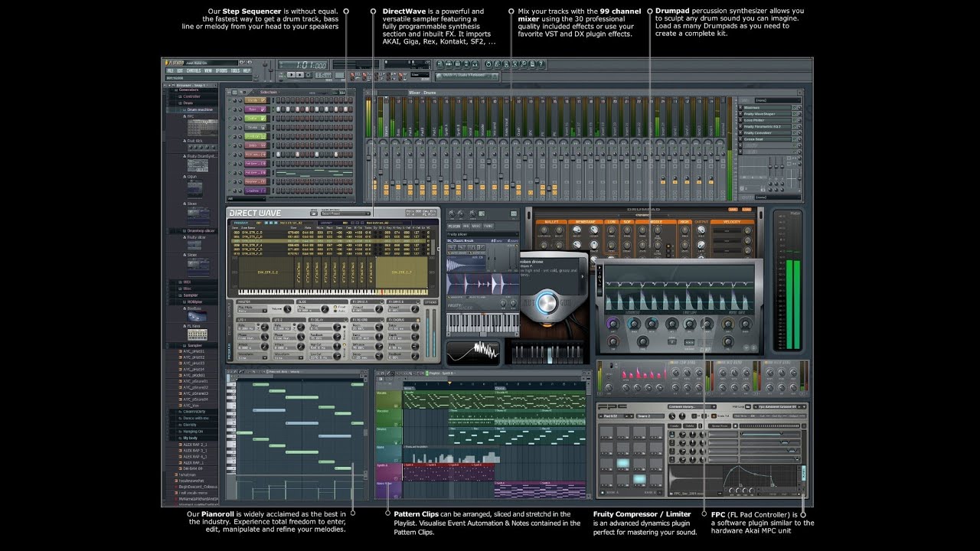The image size is (980, 551).
Task: Expand the Misc folder in browser
Action: point(187,289)
